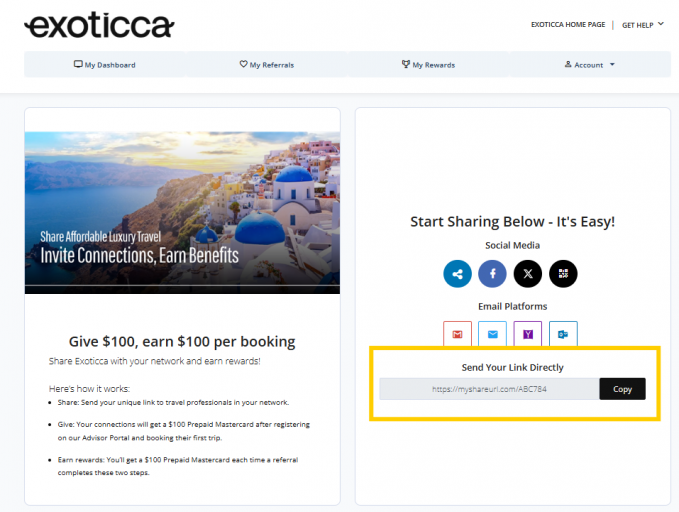Follow the Exoticca Home Page link
This screenshot has height=512, width=679.
(567, 24)
